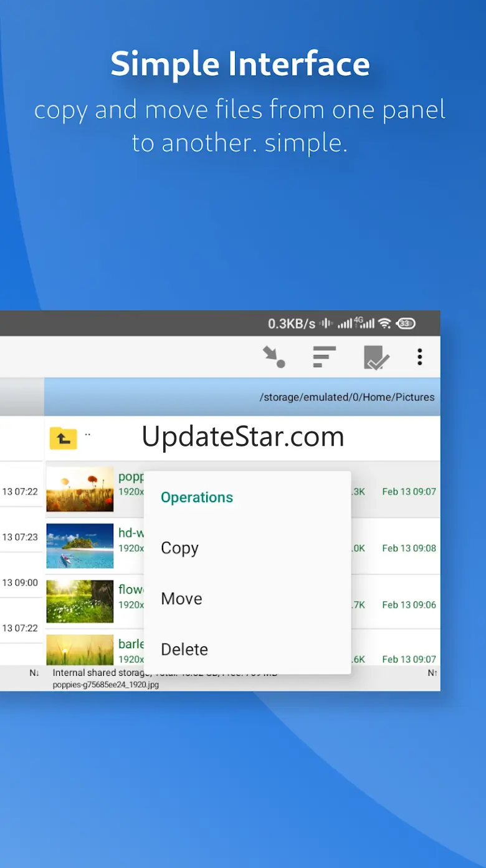Tap the Wi-Fi status bar icon
Screen dimensions: 486x868
click(x=385, y=324)
